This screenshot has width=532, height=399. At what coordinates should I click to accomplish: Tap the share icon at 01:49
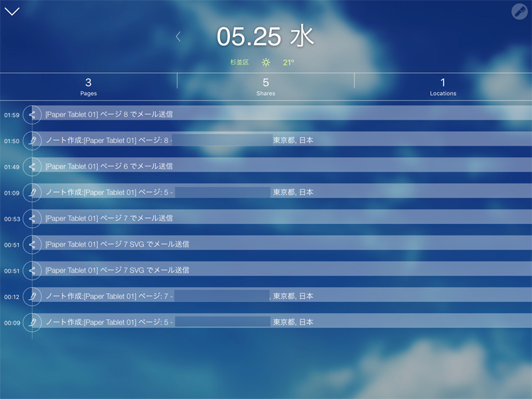(32, 166)
